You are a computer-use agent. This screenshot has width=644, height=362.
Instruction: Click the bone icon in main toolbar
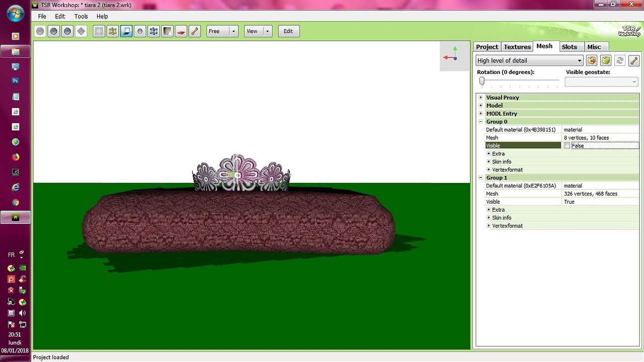pos(195,31)
